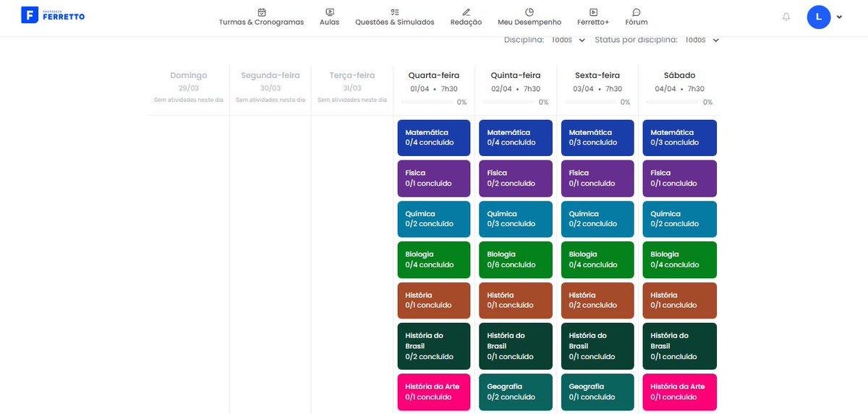Open Sábado Matemática 0/3 card

coord(680,138)
